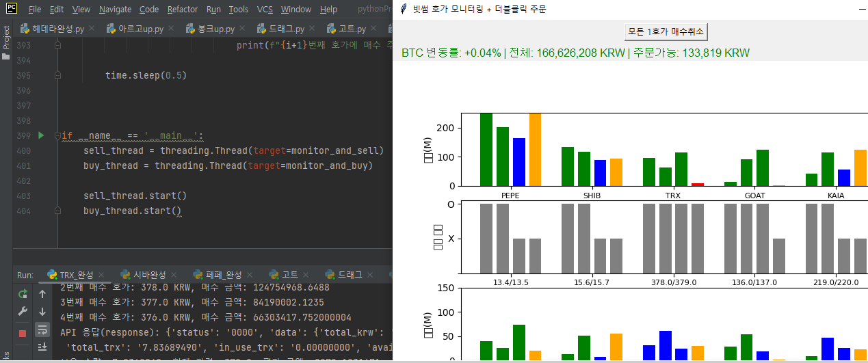Screen dimensions: 868x363
Task: Open the Code menu
Action: pyautogui.click(x=149, y=10)
